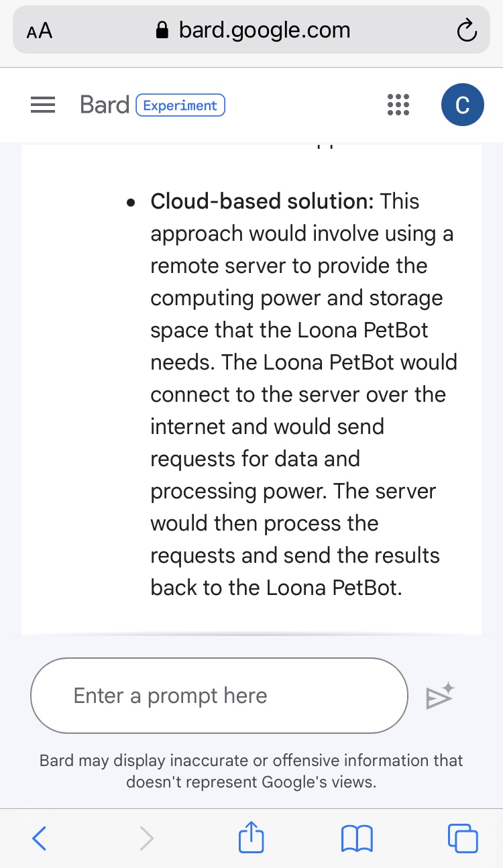Click the Experiment badge
Viewport: 503px width, 868px height.
coord(180,105)
